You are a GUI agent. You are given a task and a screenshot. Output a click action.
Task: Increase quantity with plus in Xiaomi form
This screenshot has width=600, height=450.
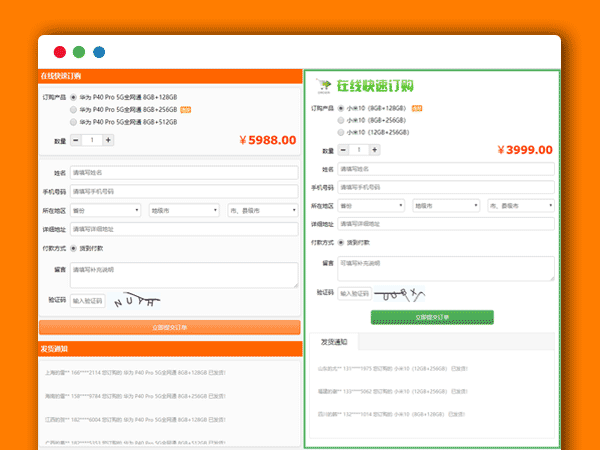tap(374, 150)
